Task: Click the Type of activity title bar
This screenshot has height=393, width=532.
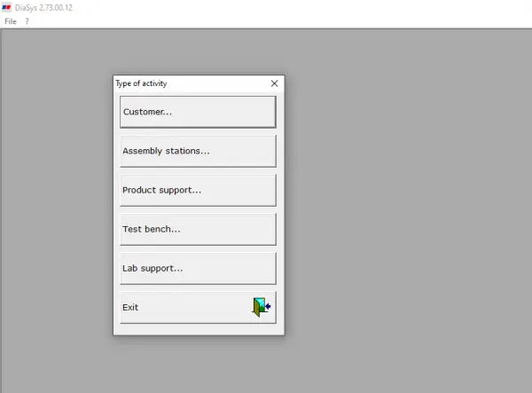Action: (x=191, y=83)
